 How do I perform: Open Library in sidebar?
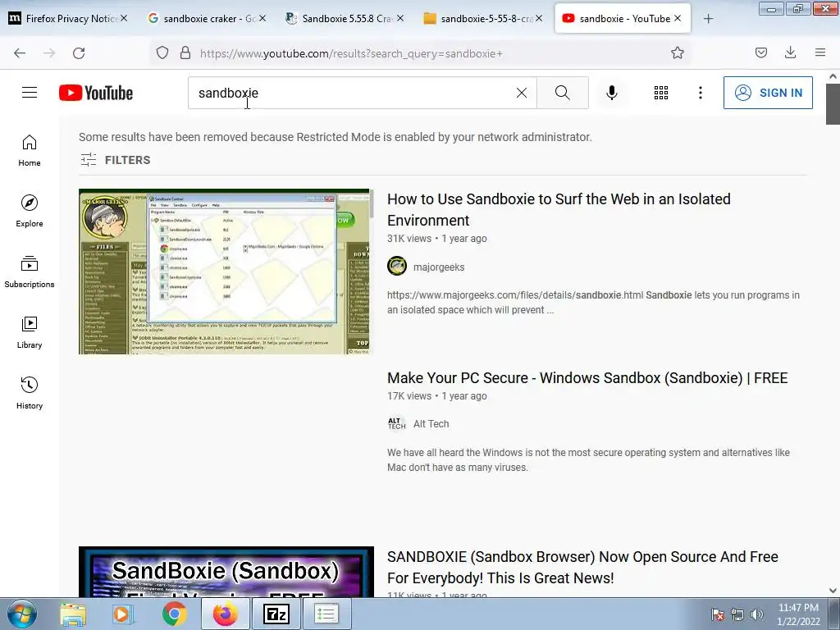[30, 333]
